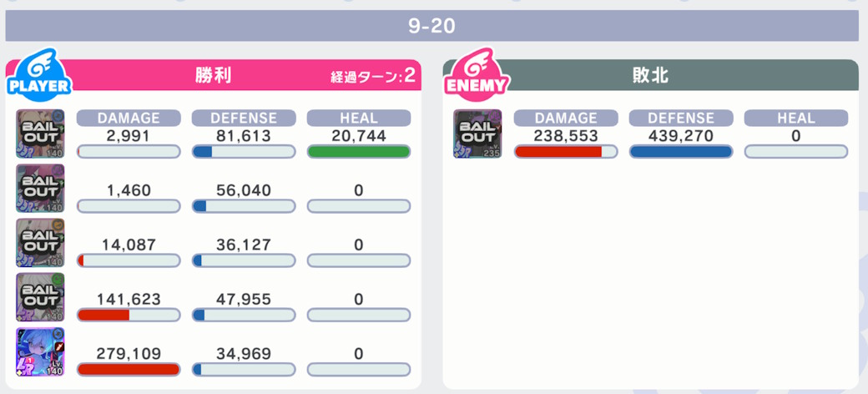
Task: Click the 279,109 damage bar
Action: pos(129,369)
